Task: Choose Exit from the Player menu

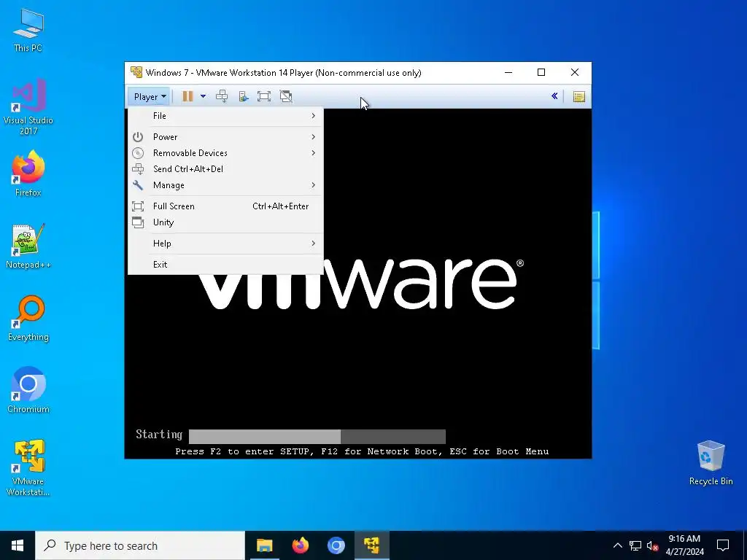Action: (226, 264)
